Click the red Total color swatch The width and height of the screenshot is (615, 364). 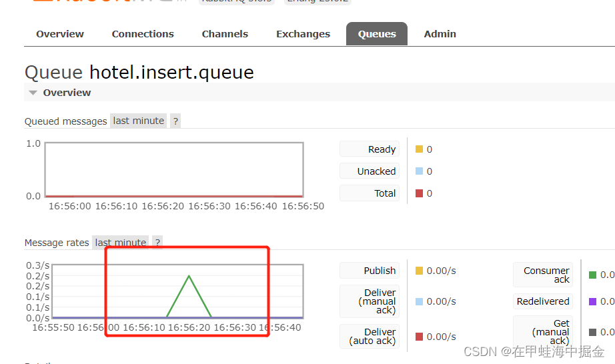(420, 193)
